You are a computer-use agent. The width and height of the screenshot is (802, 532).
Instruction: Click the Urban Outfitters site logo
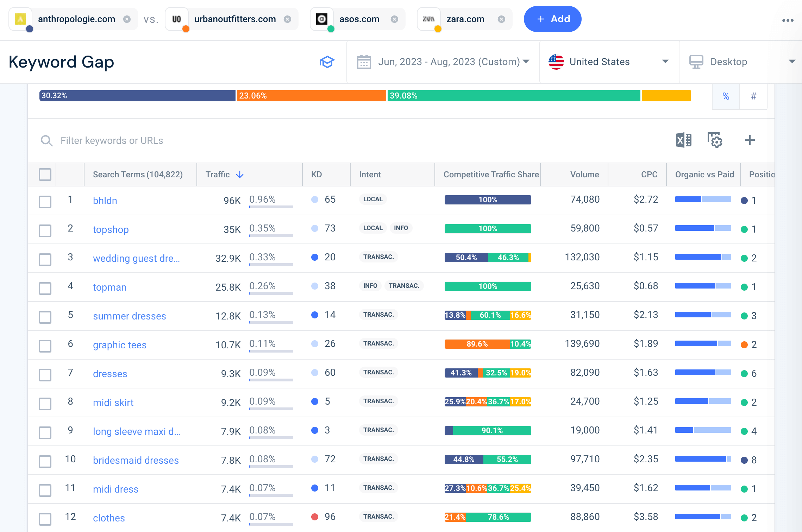pyautogui.click(x=177, y=19)
